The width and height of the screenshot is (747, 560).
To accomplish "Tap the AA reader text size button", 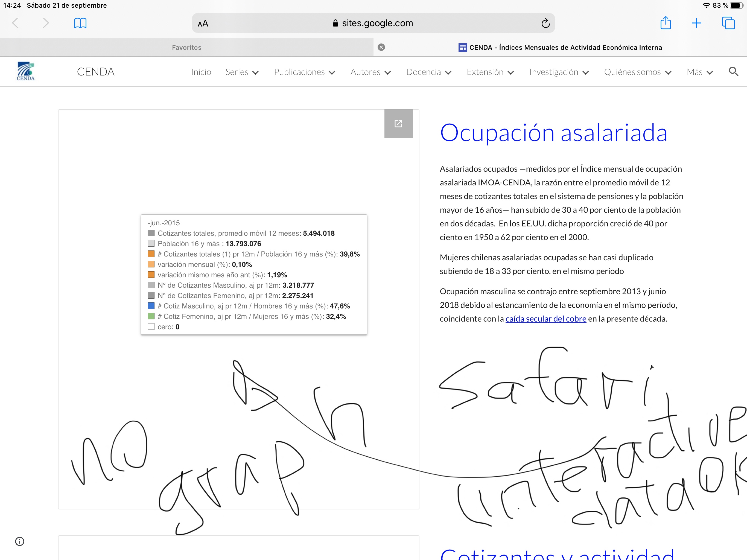I will [x=203, y=23].
